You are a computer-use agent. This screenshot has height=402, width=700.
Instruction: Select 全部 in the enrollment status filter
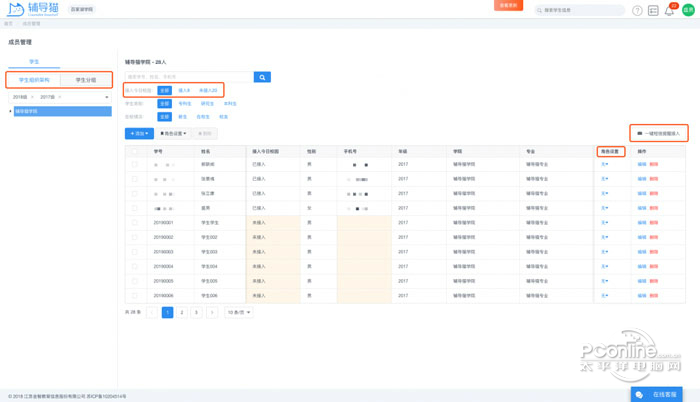[x=164, y=117]
